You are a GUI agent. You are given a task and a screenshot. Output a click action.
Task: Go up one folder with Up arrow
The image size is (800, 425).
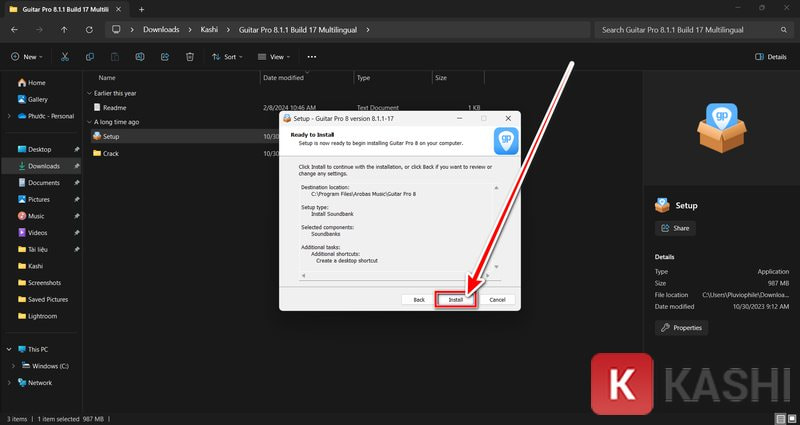pos(64,30)
